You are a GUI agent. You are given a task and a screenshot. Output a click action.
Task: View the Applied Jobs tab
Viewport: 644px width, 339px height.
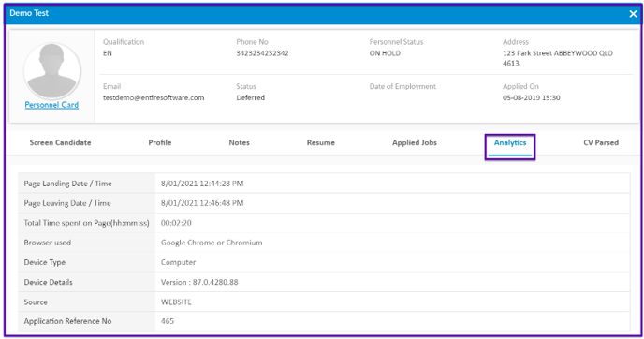click(415, 142)
